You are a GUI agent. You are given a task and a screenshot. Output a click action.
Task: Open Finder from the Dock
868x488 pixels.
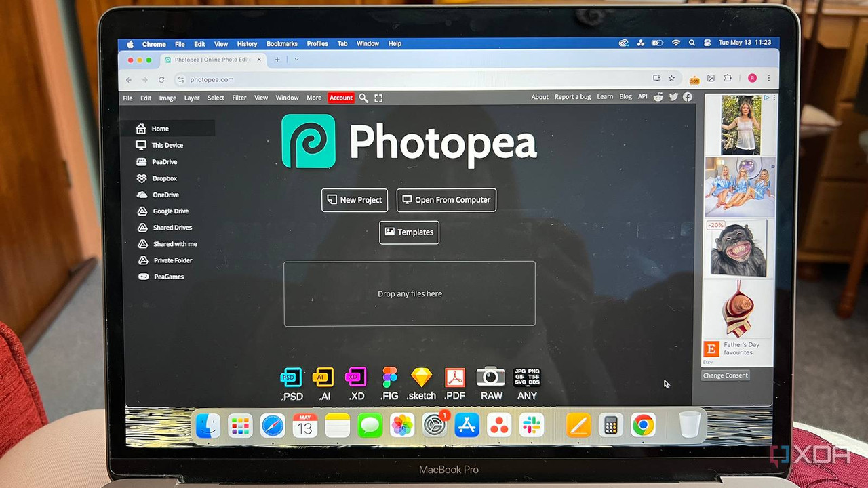point(208,426)
